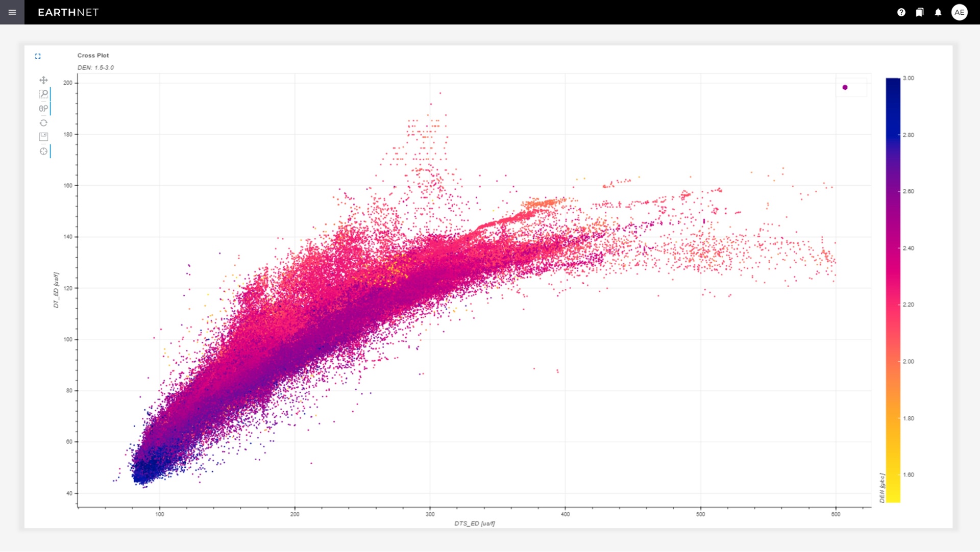
Task: Expand the cross plot to fullscreen
Action: point(38,56)
